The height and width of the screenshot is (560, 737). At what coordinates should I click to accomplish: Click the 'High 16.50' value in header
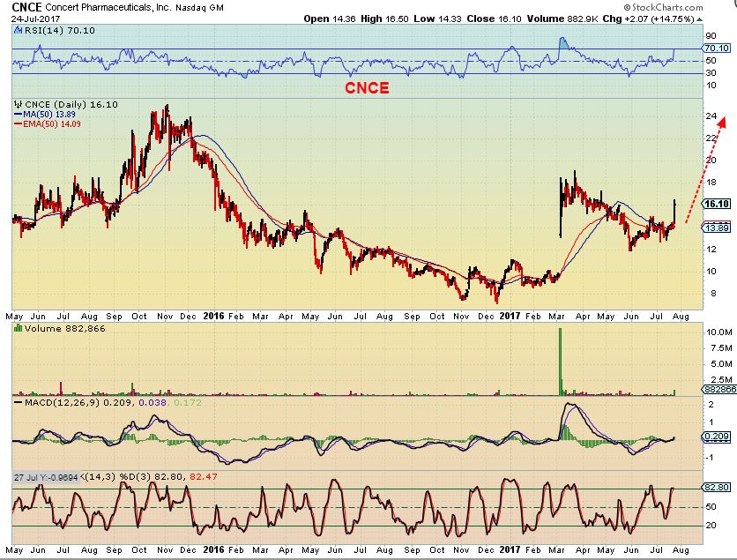coord(385,19)
